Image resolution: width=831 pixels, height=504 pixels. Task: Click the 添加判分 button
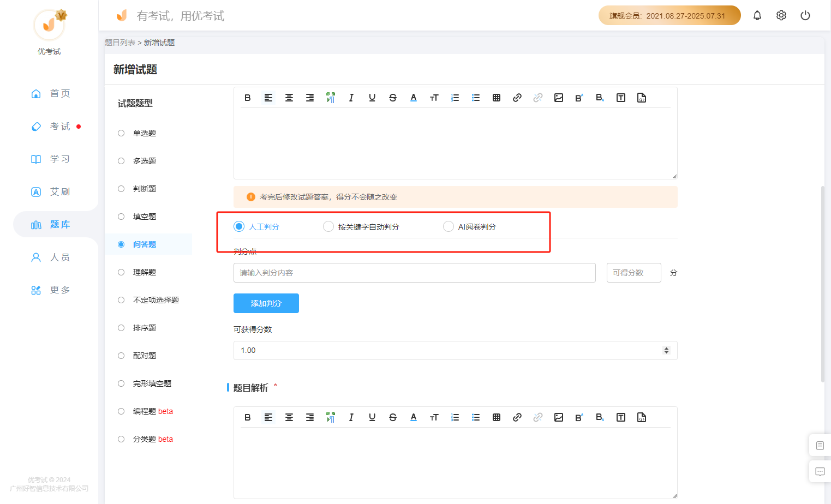(266, 303)
